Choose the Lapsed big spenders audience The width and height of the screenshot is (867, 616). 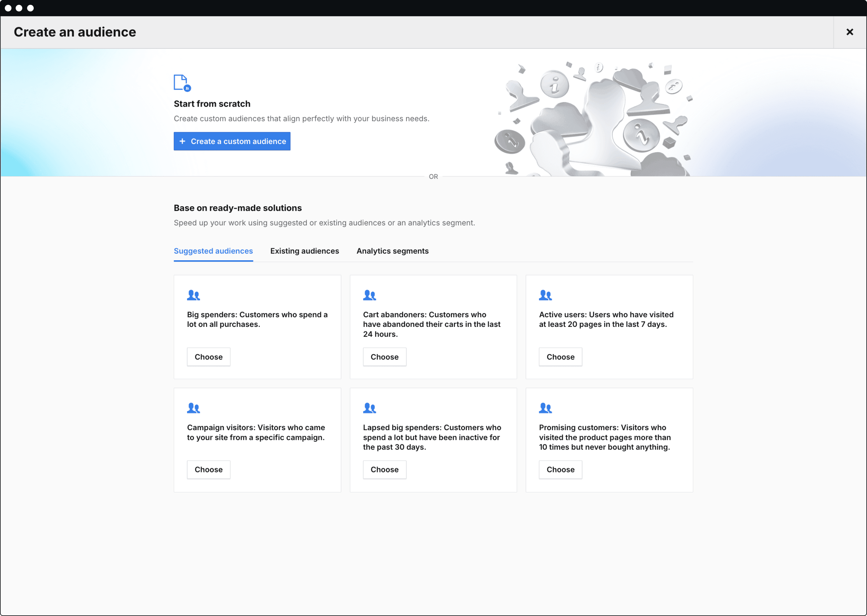click(385, 469)
